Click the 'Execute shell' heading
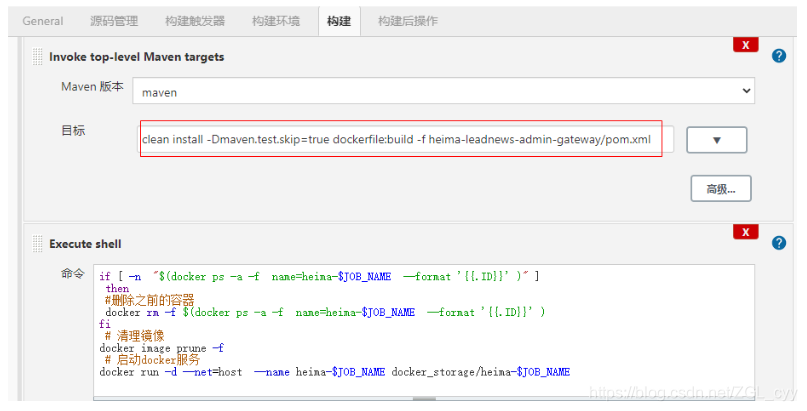 click(x=85, y=244)
